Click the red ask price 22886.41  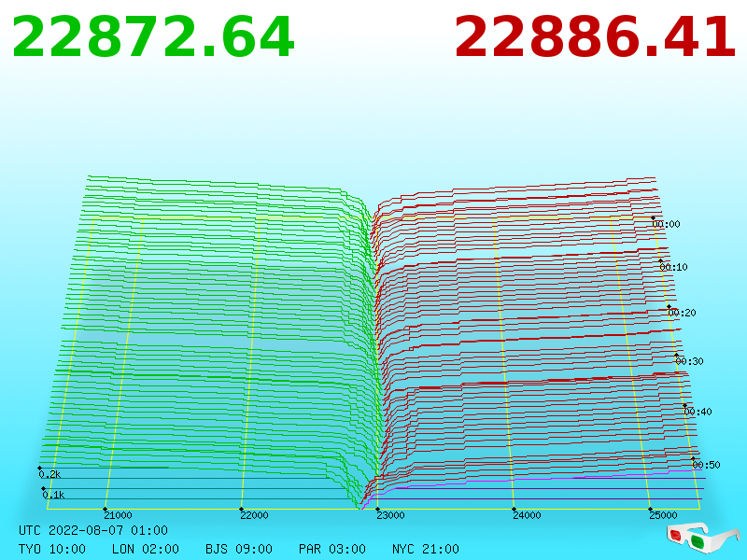pyautogui.click(x=595, y=37)
